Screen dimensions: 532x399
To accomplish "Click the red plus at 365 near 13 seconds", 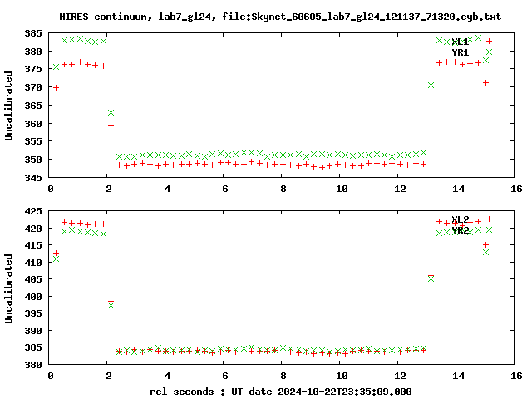I will [431, 106].
